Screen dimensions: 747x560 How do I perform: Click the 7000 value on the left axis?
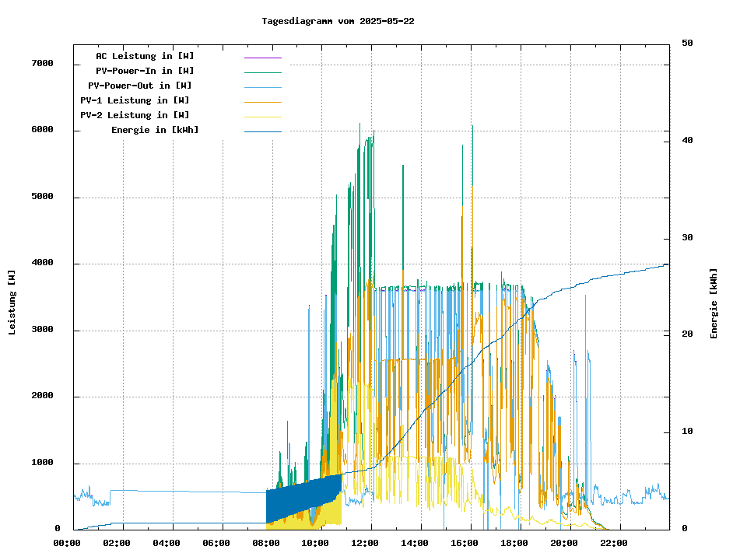pos(42,63)
